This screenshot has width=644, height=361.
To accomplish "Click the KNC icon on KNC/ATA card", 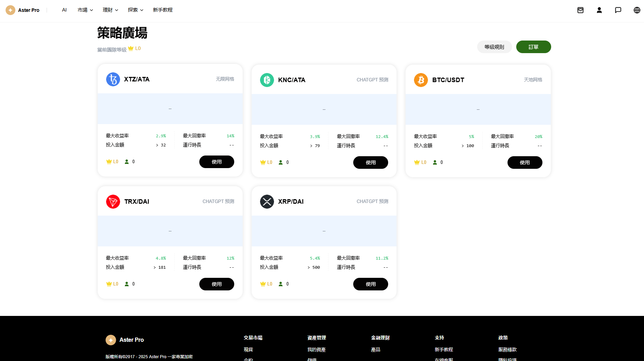I will tap(267, 80).
